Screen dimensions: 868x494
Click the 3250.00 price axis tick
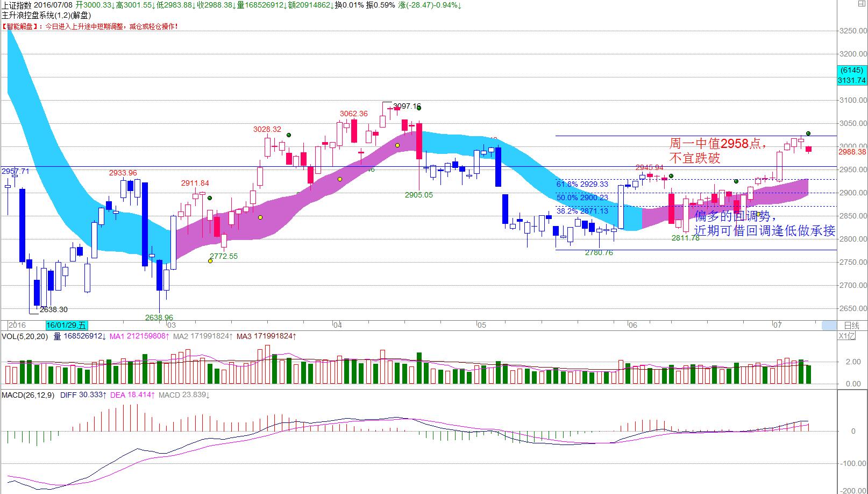point(854,31)
